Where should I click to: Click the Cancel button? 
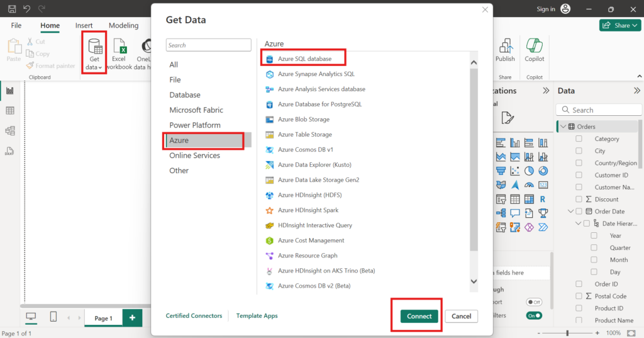click(x=461, y=316)
